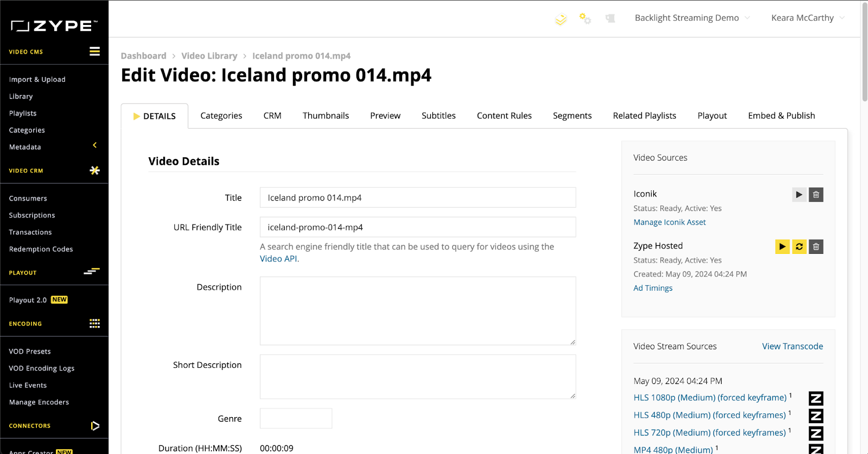Screen dimensions: 868x454
Task: Open Playlists in sidebar
Action: click(23, 113)
